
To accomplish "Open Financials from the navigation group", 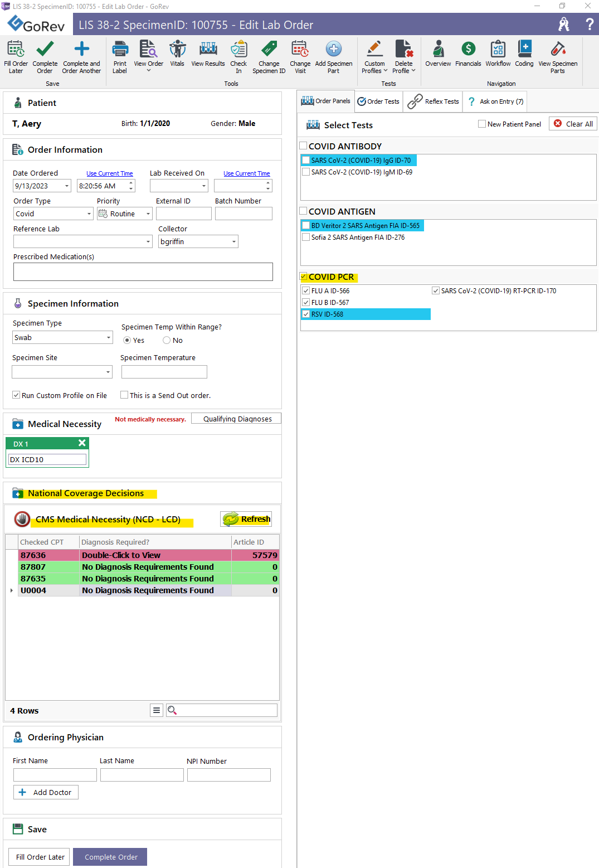I will coord(468,54).
